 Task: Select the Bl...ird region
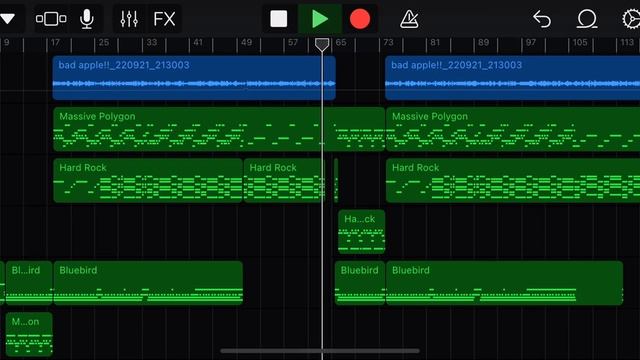(x=29, y=283)
